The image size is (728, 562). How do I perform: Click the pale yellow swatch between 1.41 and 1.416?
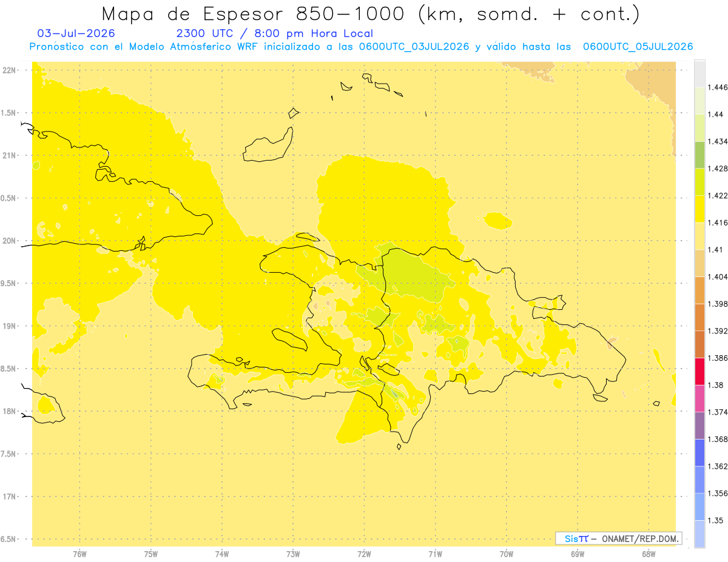click(x=699, y=236)
